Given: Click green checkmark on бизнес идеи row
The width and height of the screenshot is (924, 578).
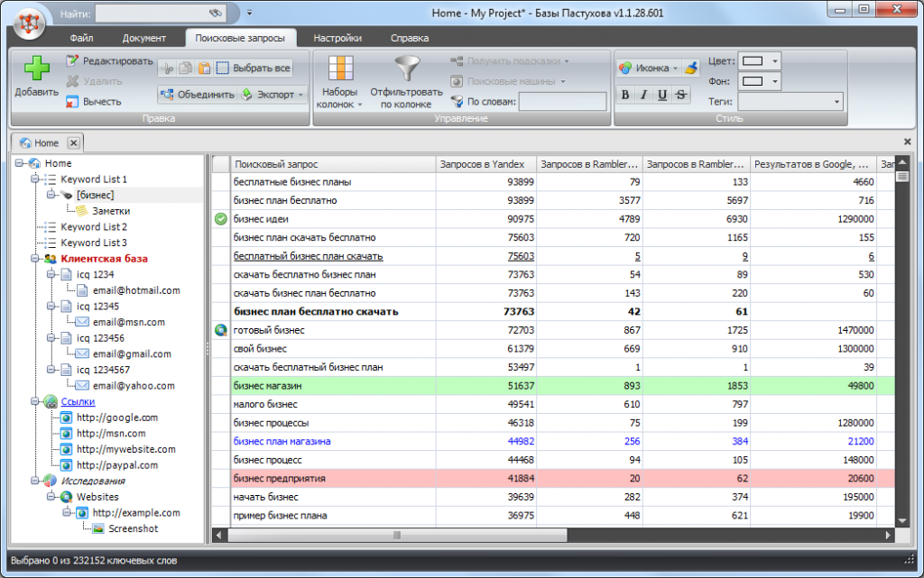Looking at the screenshot, I should (x=220, y=219).
